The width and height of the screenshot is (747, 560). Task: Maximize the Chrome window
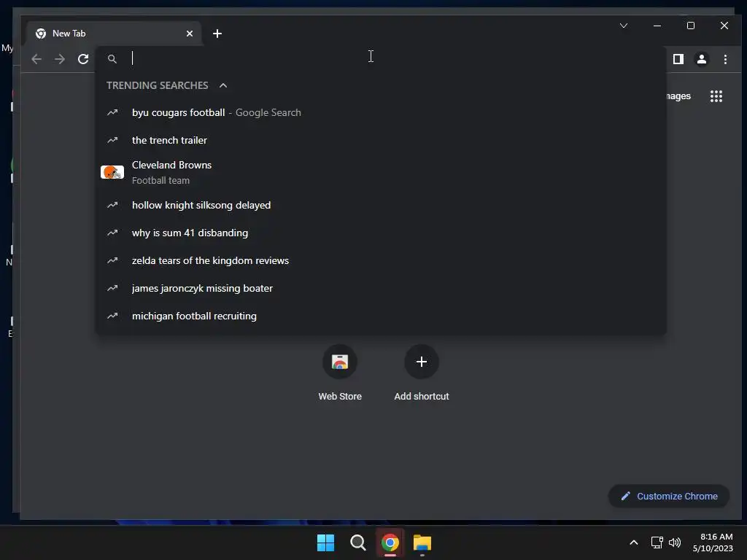(x=691, y=26)
